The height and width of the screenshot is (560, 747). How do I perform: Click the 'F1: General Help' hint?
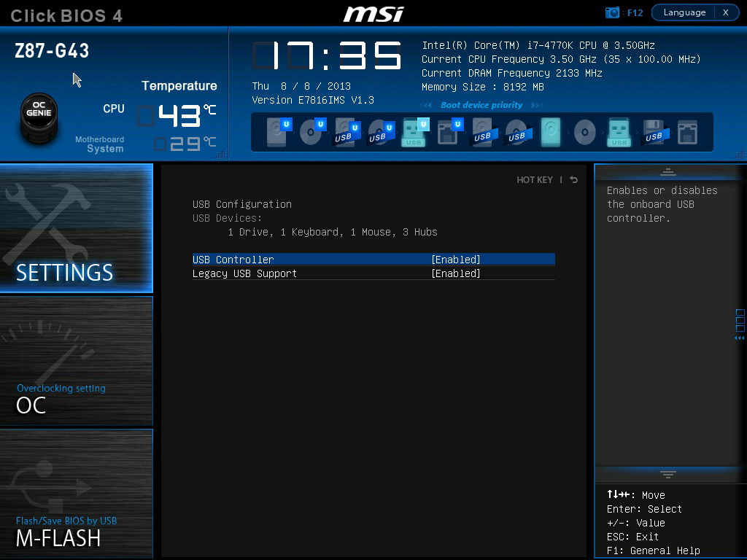653,551
